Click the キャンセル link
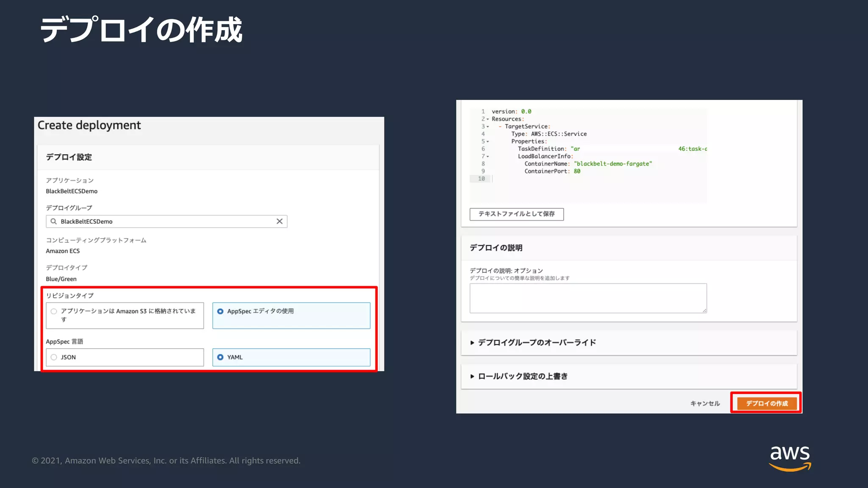The image size is (868, 488). [705, 403]
